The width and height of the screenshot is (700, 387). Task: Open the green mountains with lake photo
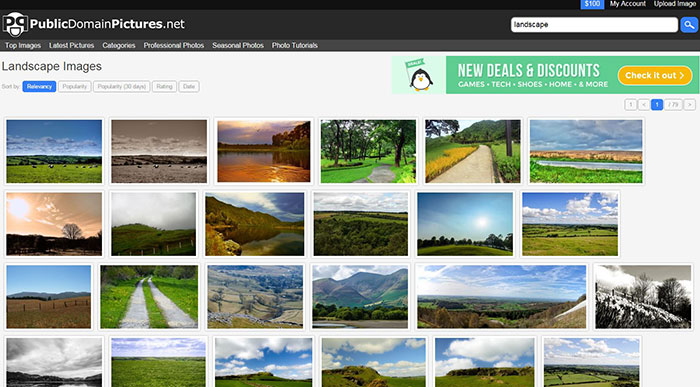(x=360, y=297)
